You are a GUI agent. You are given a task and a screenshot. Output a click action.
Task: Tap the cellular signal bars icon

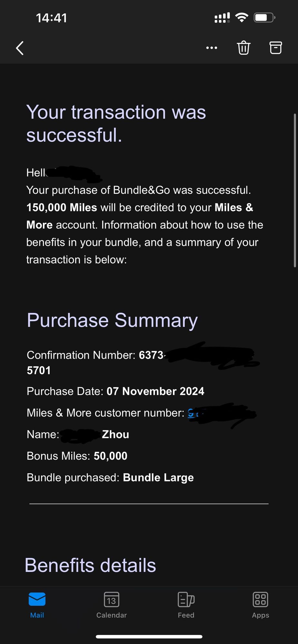[x=222, y=18]
